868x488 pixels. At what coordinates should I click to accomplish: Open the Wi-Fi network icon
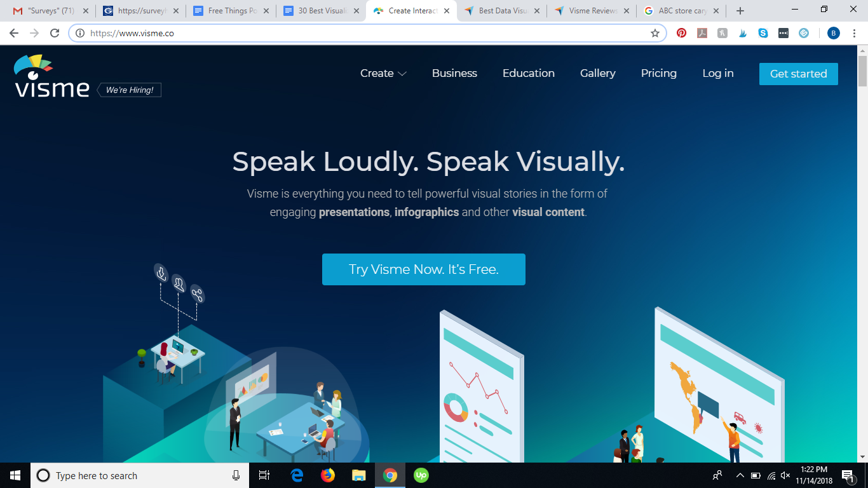(771, 475)
